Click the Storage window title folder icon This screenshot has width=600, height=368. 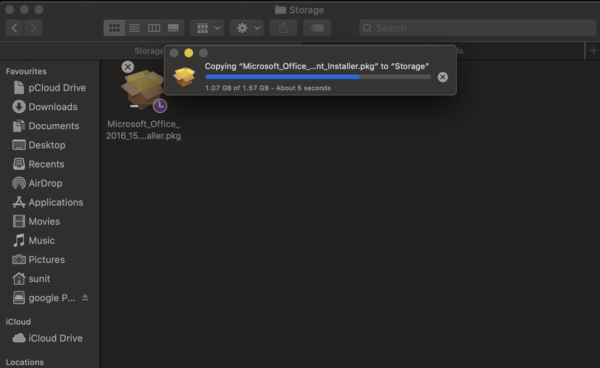280,10
